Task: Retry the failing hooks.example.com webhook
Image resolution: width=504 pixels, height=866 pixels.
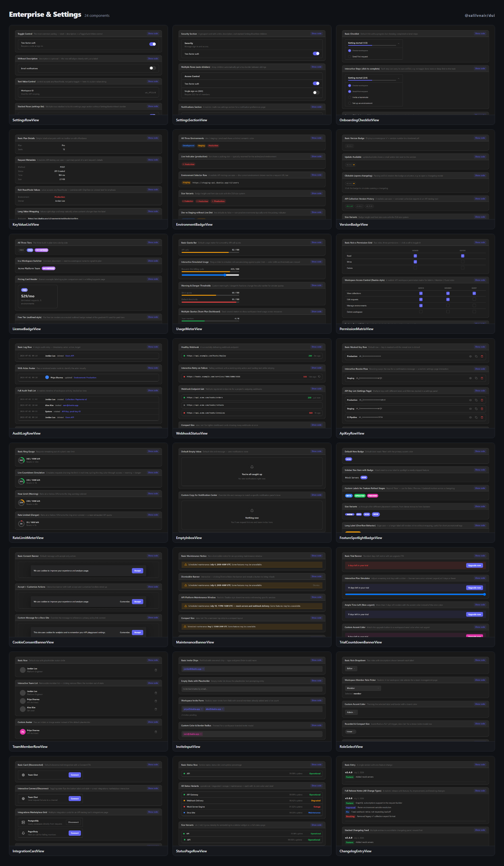Action: point(319,377)
